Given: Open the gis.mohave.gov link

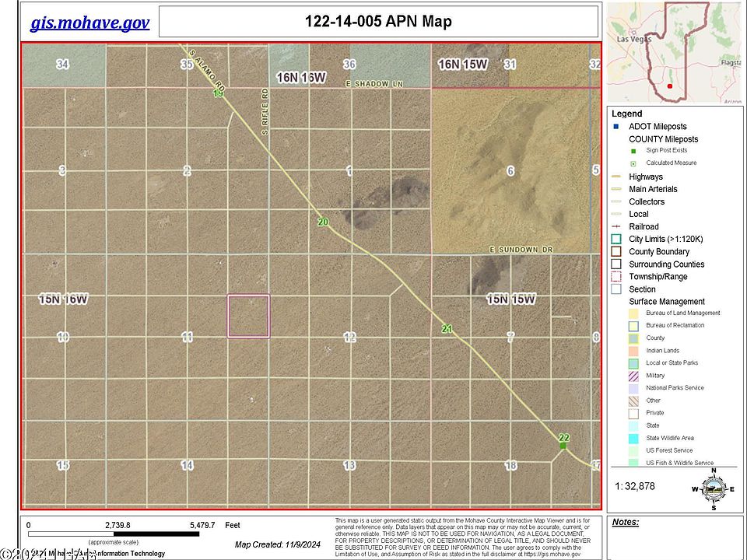Looking at the screenshot, I should 89,23.
